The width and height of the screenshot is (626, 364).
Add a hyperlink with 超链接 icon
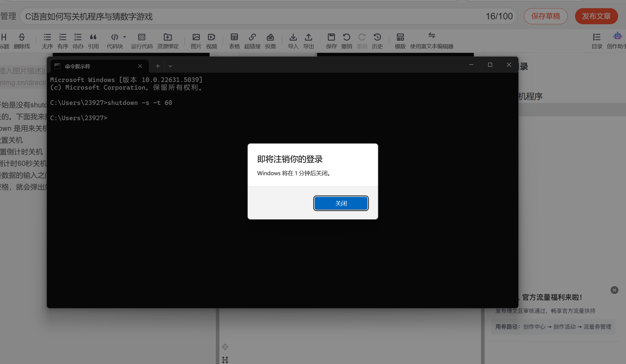coord(252,41)
